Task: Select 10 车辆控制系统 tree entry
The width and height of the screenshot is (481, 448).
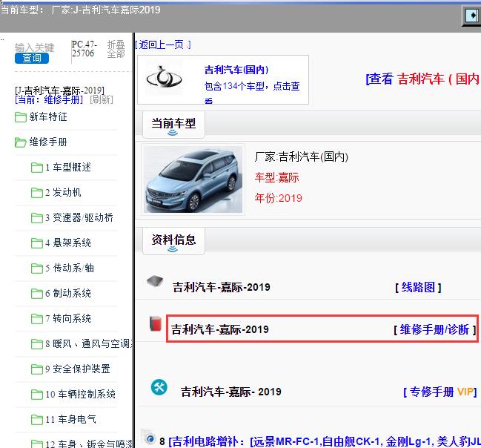Action: [80, 394]
